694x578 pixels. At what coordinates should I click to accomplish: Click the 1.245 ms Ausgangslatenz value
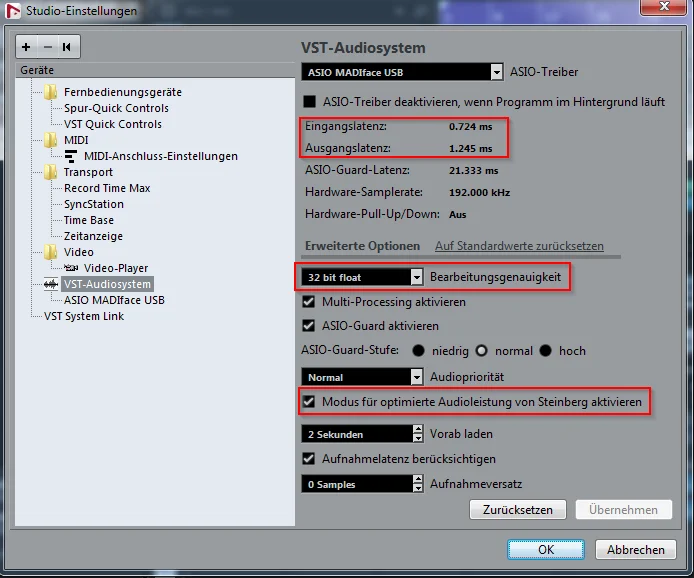470,149
